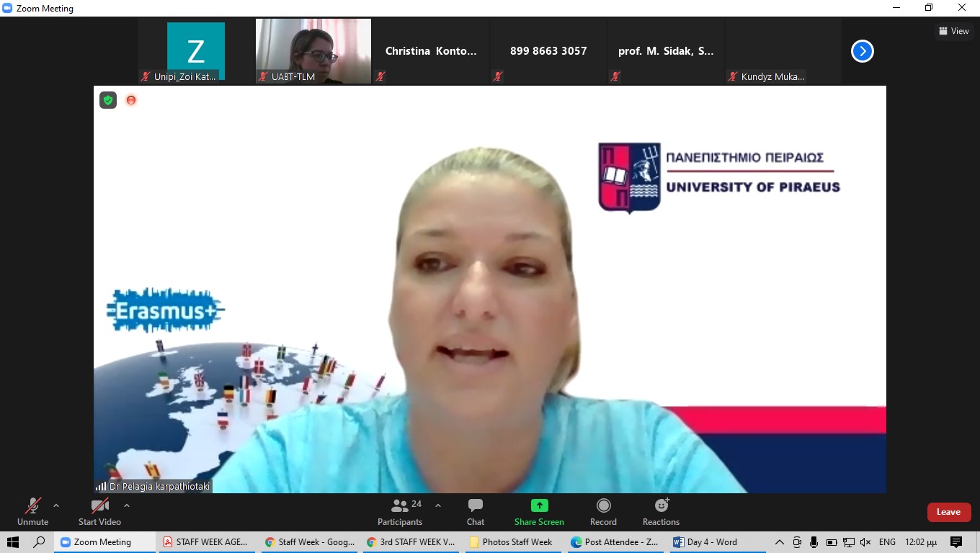Open the Action Center notifications icon

tap(956, 542)
